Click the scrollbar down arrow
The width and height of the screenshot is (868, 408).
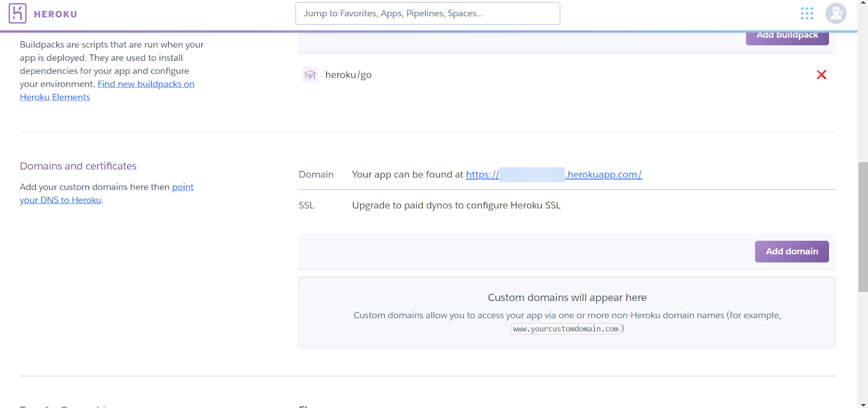[863, 404]
